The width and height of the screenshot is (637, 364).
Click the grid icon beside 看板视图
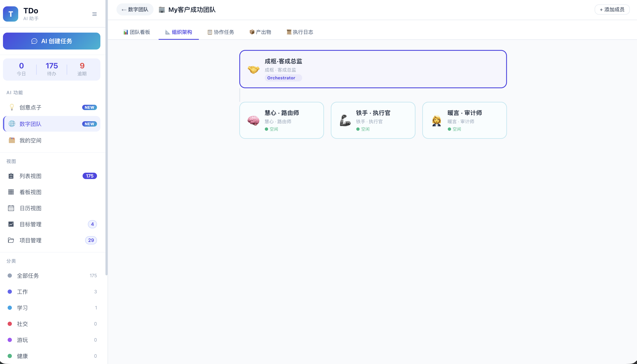(x=11, y=192)
